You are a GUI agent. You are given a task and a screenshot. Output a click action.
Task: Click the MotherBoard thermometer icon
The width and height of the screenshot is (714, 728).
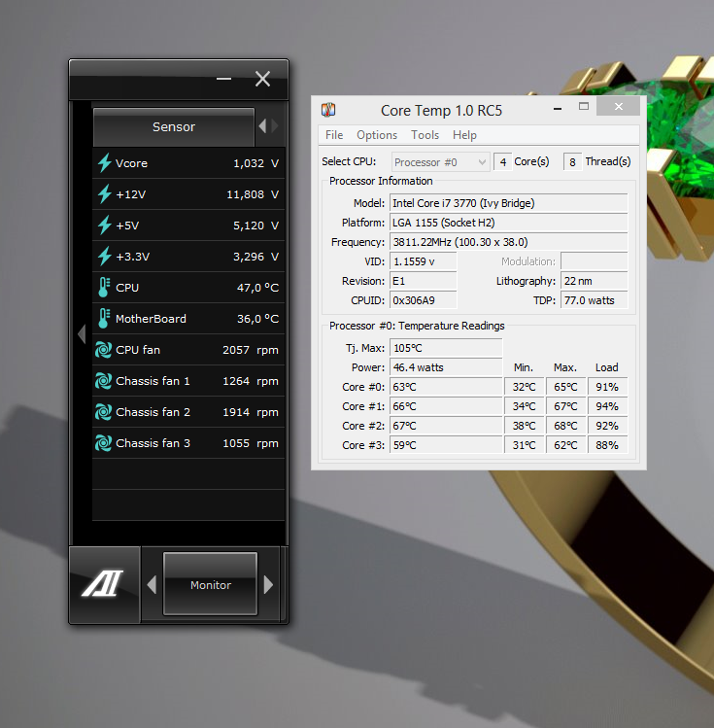pyautogui.click(x=104, y=319)
